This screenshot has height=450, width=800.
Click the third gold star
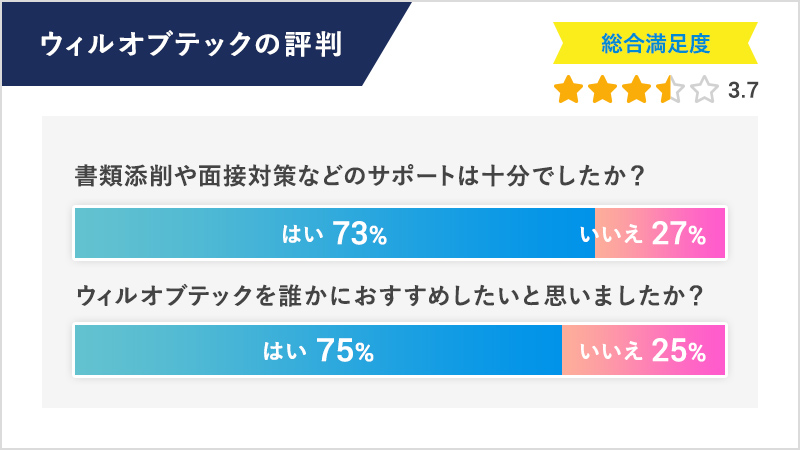coord(637,90)
